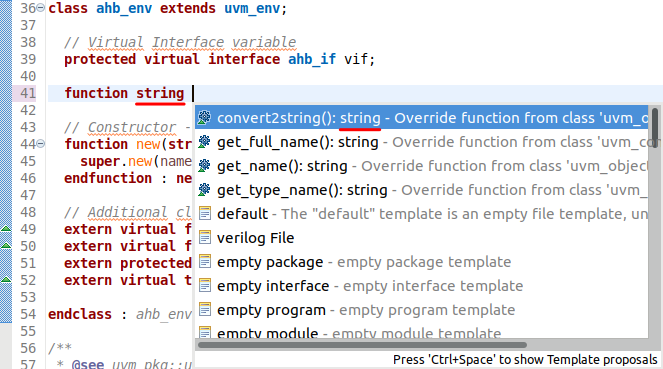
Task: Click the Virtual Interface variable comment
Action: point(180,42)
